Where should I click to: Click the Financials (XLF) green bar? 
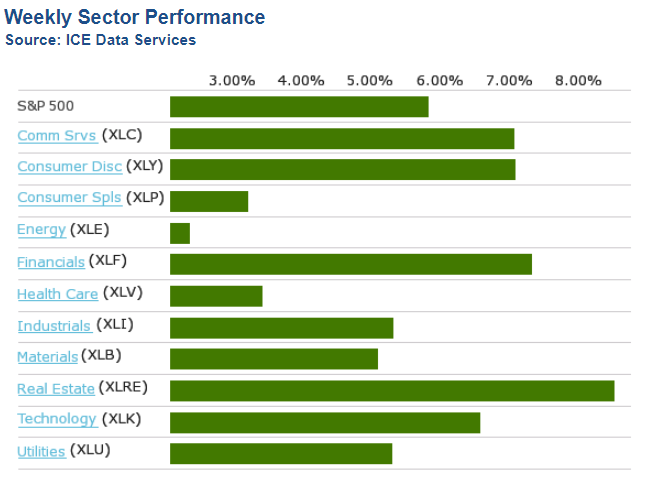tap(350, 264)
